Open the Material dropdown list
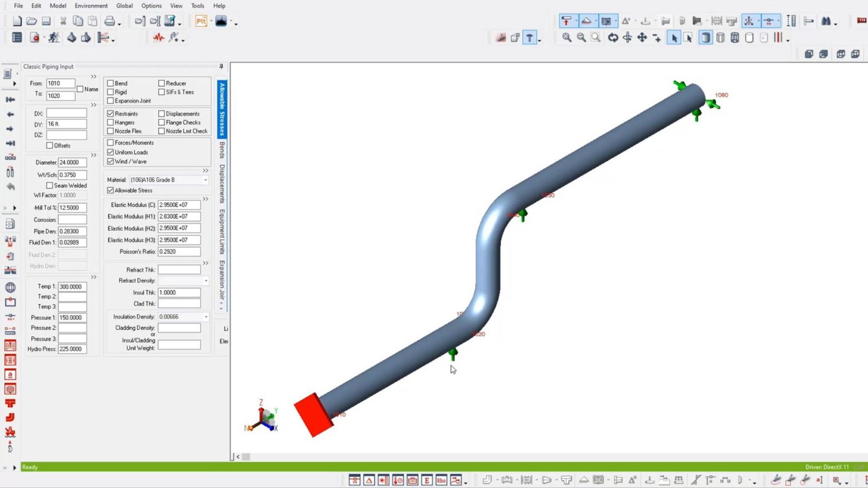 206,180
